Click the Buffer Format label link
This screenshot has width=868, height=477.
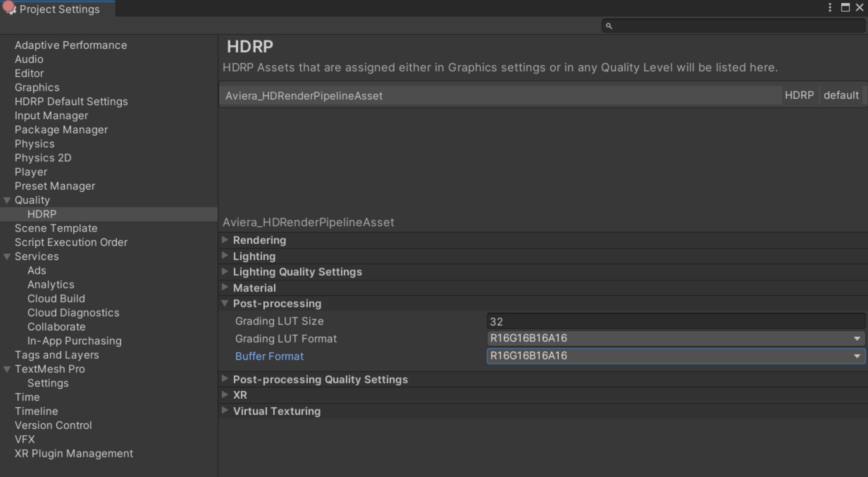[270, 356]
